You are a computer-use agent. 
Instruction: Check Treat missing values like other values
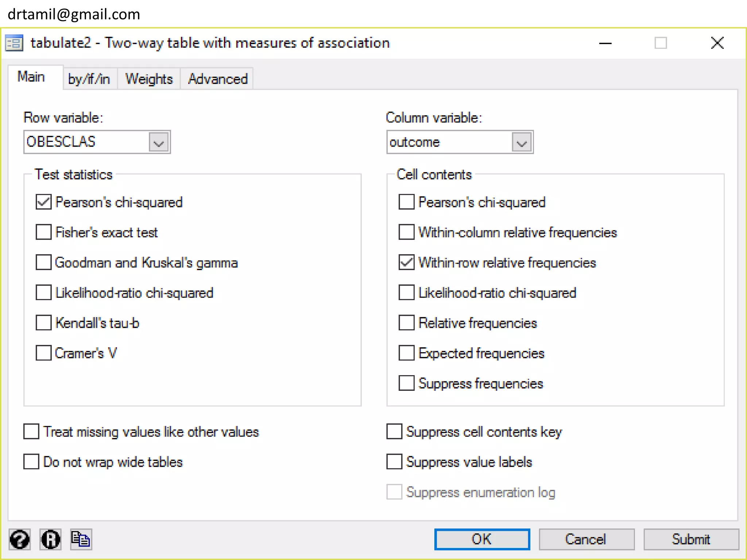(31, 432)
